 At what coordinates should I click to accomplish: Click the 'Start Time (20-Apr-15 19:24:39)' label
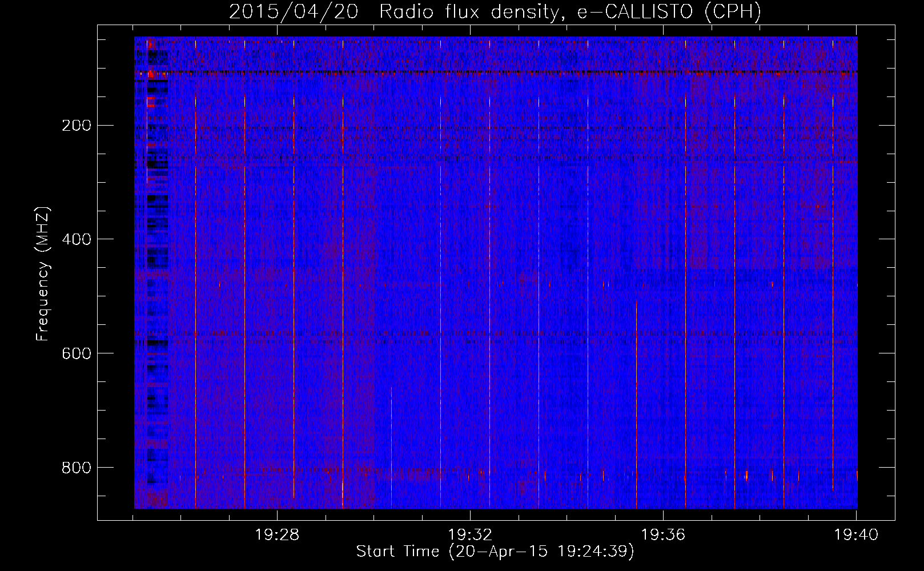click(495, 552)
